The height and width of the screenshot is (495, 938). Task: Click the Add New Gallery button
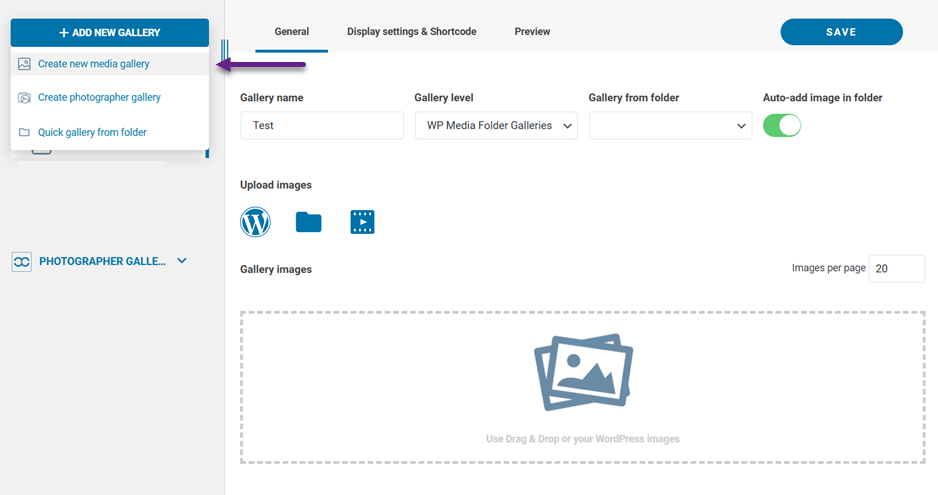[x=110, y=33]
